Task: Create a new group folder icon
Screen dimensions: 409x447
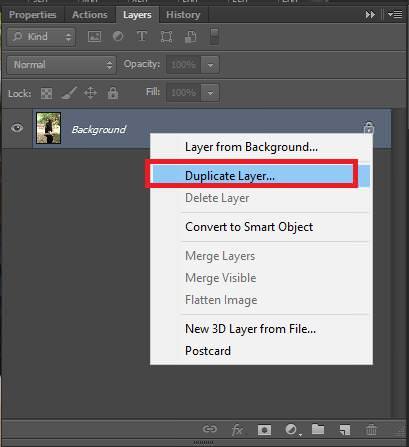Action: 318,429
